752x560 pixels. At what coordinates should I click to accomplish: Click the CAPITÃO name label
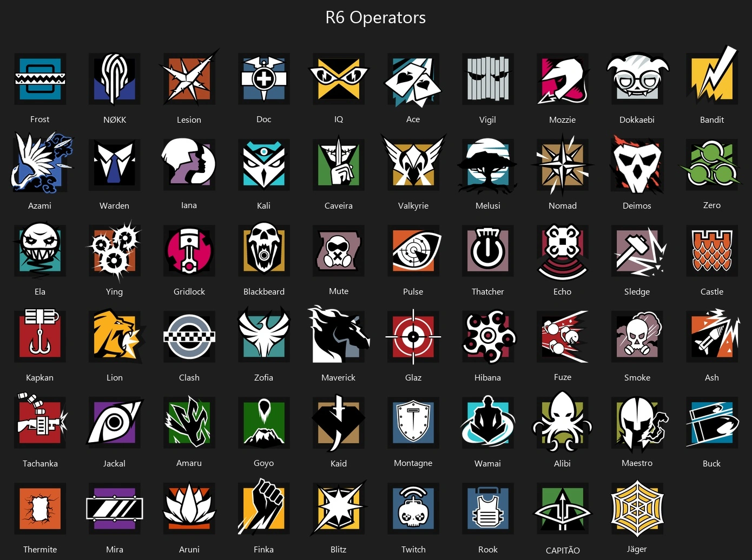pos(563,550)
